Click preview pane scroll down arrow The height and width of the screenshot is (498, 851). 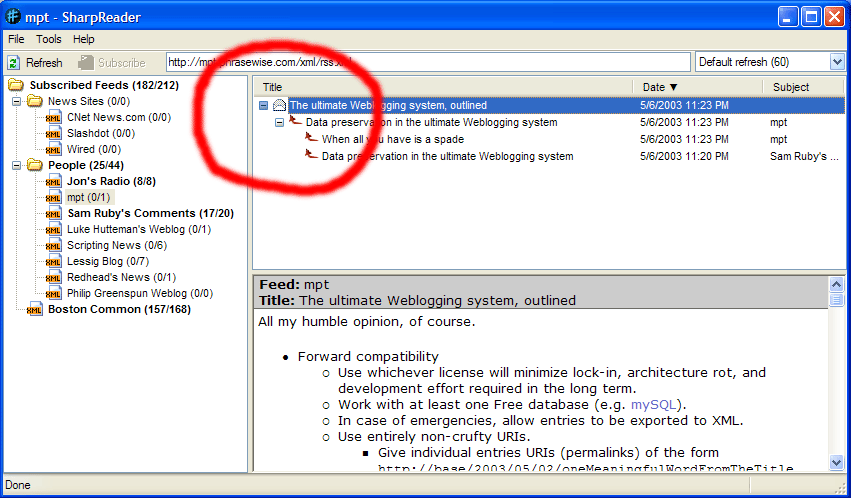click(836, 463)
